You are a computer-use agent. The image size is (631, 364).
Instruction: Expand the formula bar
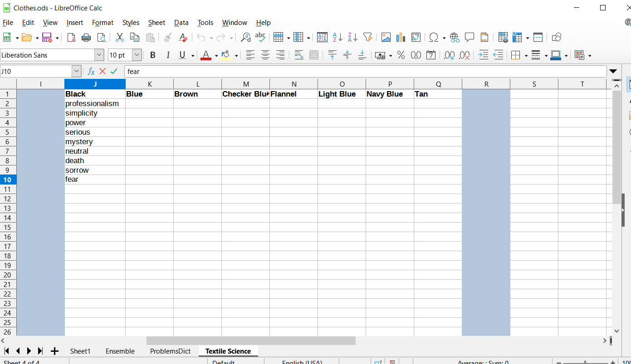(613, 72)
